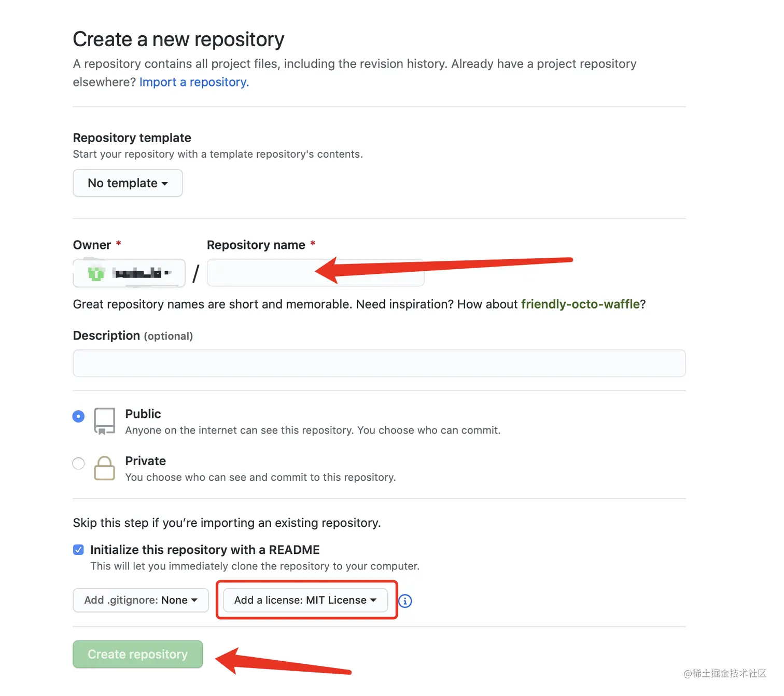Click the private repository lock icon

point(104,468)
